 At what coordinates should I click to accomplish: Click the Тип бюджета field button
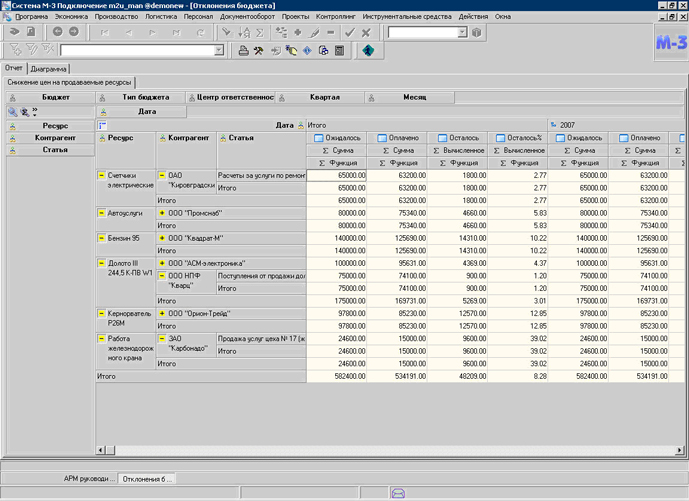coord(141,97)
